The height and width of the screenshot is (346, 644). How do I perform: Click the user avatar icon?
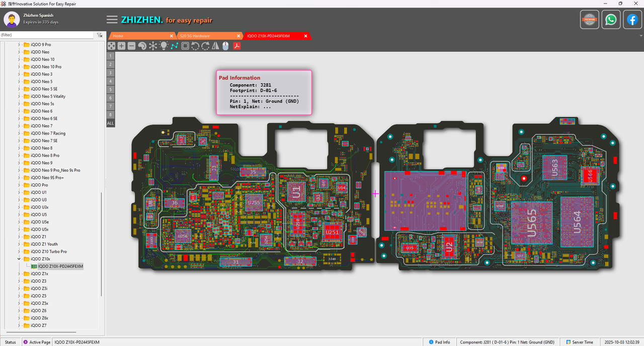pyautogui.click(x=12, y=20)
